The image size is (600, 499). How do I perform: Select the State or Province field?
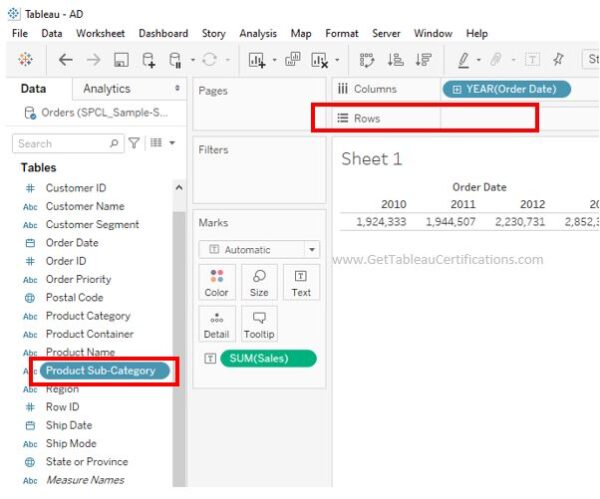(87, 461)
